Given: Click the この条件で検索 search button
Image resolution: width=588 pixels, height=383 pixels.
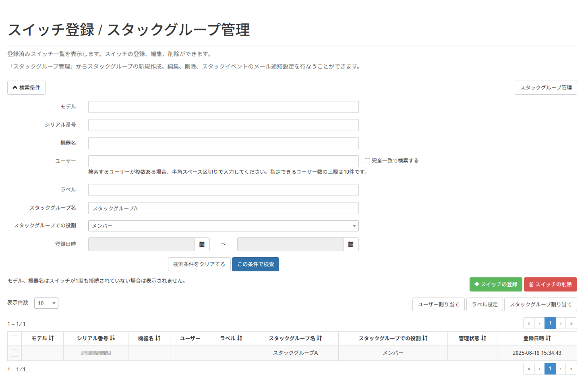Looking at the screenshot, I should coord(255,264).
